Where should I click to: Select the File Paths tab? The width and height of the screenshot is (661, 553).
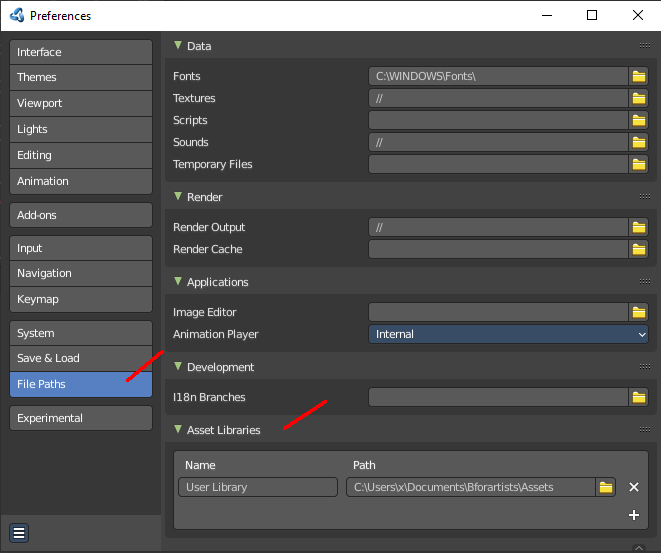coord(81,384)
